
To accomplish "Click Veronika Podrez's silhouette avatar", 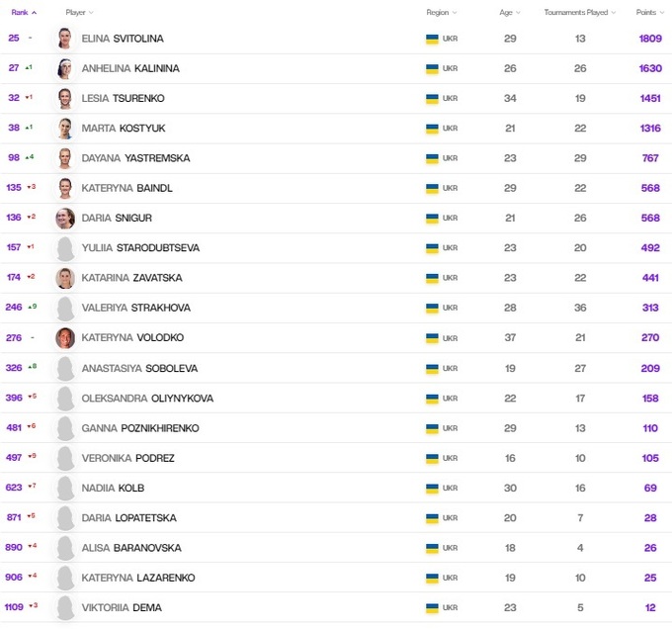I will point(65,458).
